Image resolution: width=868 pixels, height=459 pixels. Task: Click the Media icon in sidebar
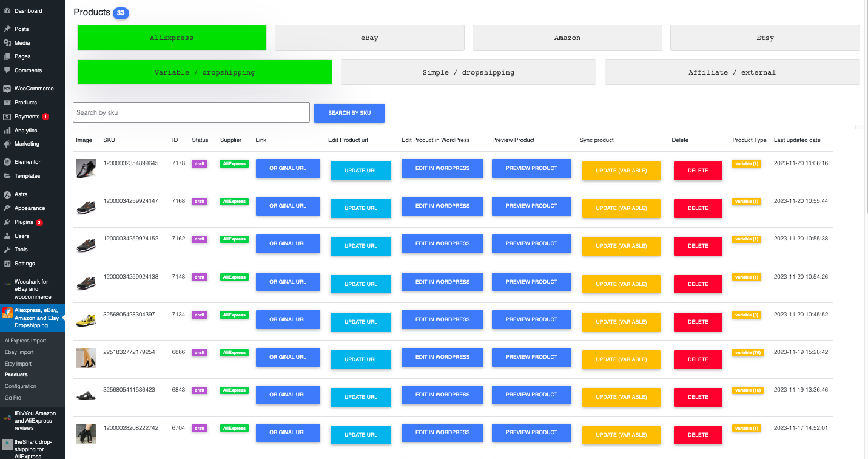pos(7,42)
